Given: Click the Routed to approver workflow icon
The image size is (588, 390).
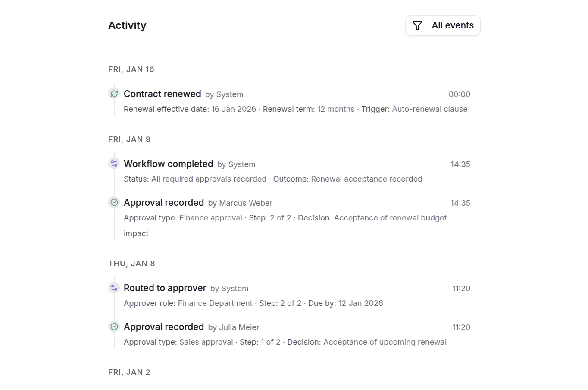Looking at the screenshot, I should click(114, 288).
